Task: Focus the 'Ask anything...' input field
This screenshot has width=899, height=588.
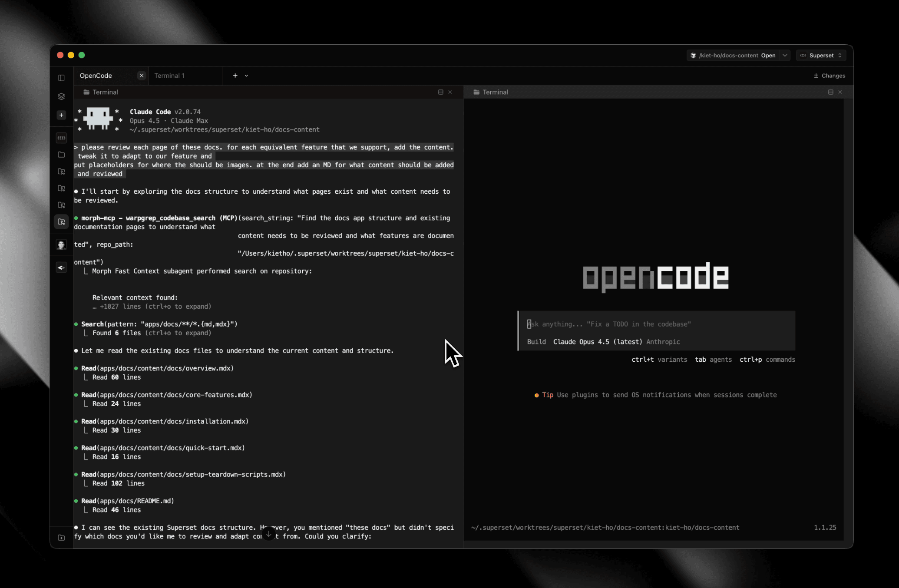Action: pos(657,324)
